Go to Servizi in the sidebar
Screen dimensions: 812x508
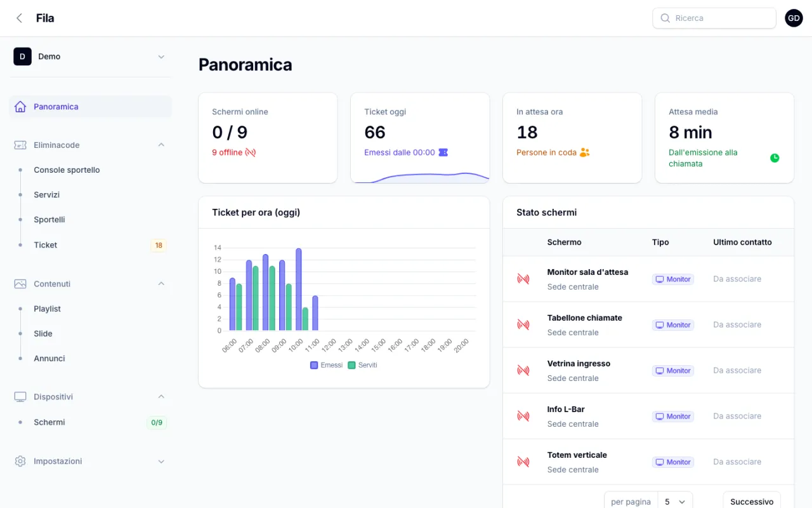pyautogui.click(x=90, y=195)
